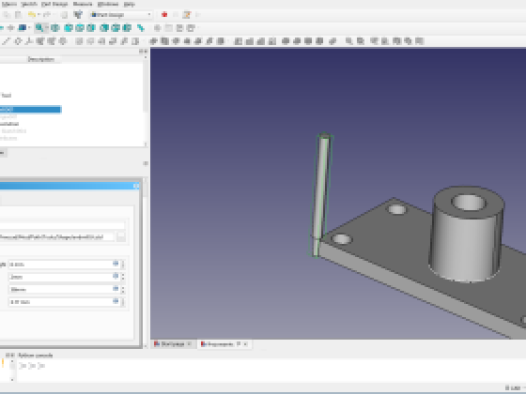Open the Part Design menu
Screen dimensions: 526x394
pyautogui.click(x=55, y=4)
